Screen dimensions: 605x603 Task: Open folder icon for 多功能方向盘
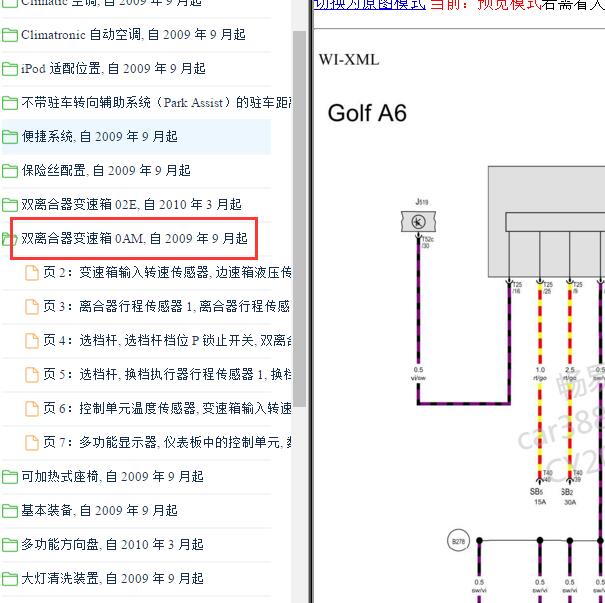point(10,545)
